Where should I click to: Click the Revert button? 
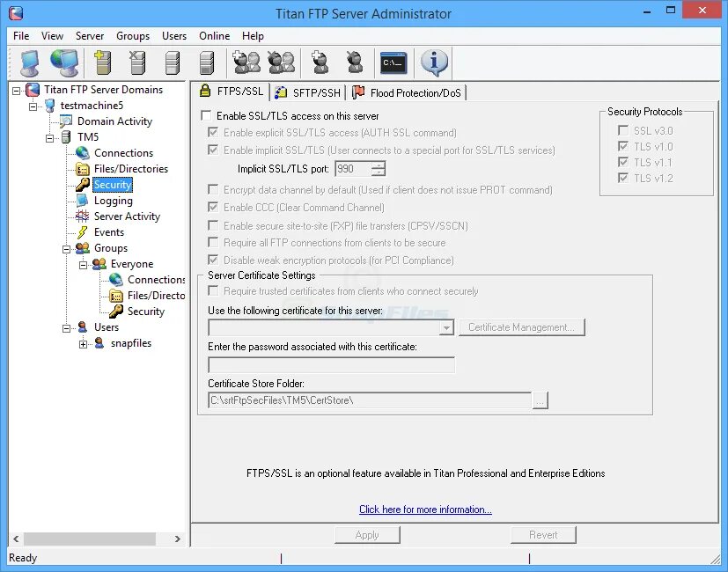pos(543,535)
